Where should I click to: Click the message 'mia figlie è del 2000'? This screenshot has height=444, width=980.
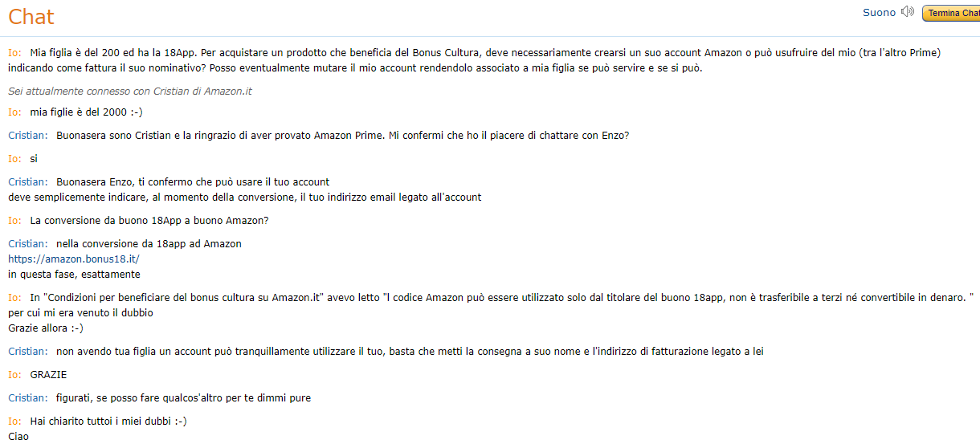86,112
